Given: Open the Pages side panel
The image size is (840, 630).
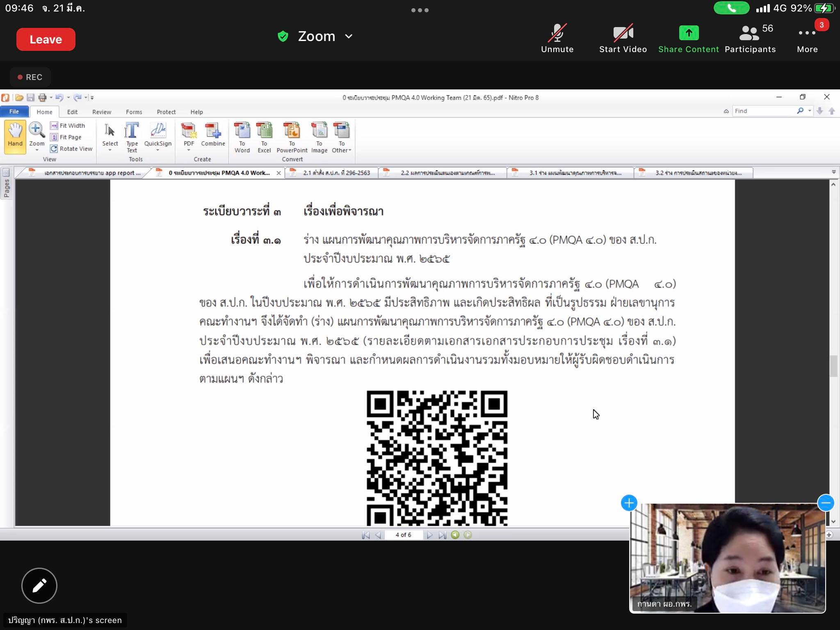Looking at the screenshot, I should click(6, 183).
